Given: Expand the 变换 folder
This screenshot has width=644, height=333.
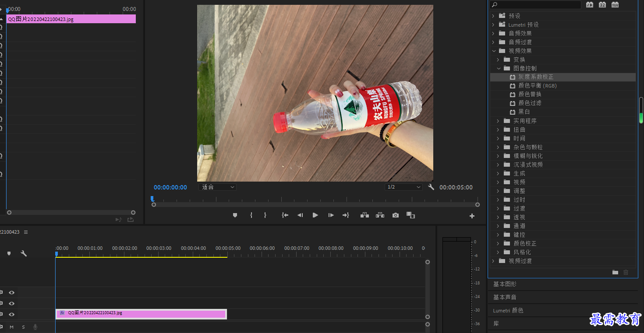Looking at the screenshot, I should 498,60.
